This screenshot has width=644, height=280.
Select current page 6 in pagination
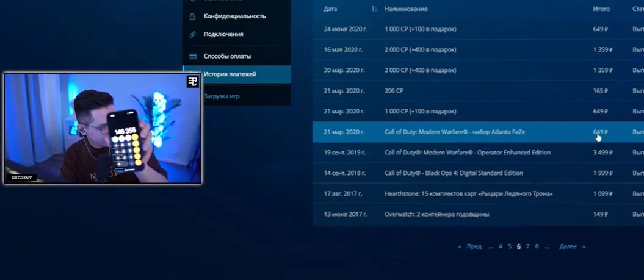pos(519,246)
